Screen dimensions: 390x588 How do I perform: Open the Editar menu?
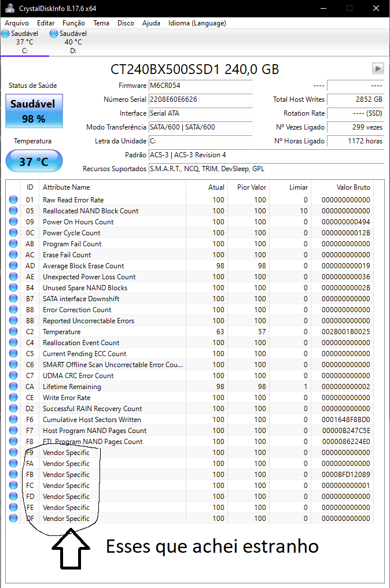click(x=46, y=23)
